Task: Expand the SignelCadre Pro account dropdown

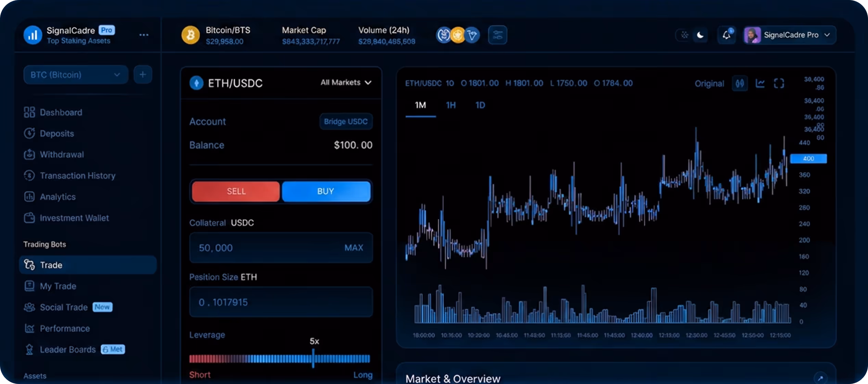Action: pos(790,35)
